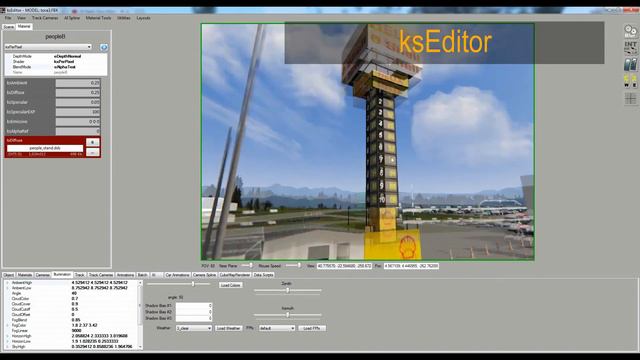
Task: Select the CloudCover row
Action: [71, 304]
